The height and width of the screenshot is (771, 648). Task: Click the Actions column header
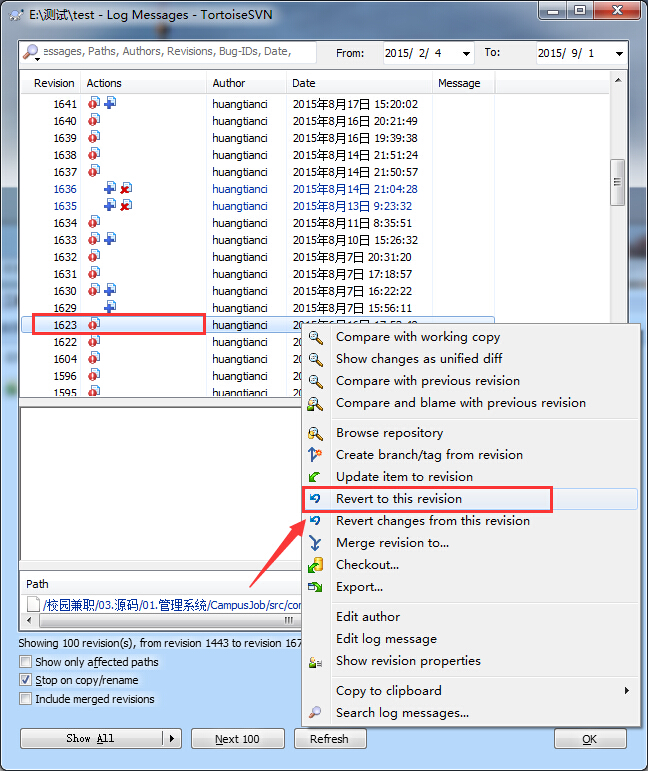144,83
